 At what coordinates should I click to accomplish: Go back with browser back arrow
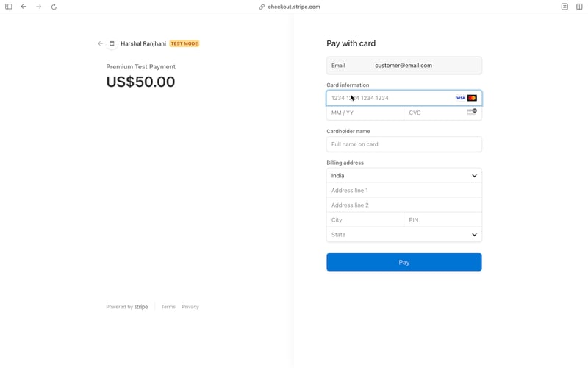[x=24, y=7]
